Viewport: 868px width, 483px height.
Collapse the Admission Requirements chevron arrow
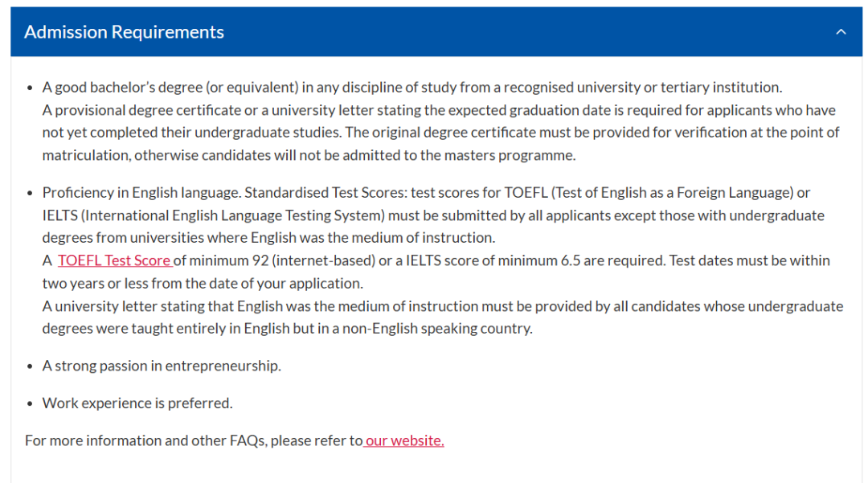(x=841, y=32)
